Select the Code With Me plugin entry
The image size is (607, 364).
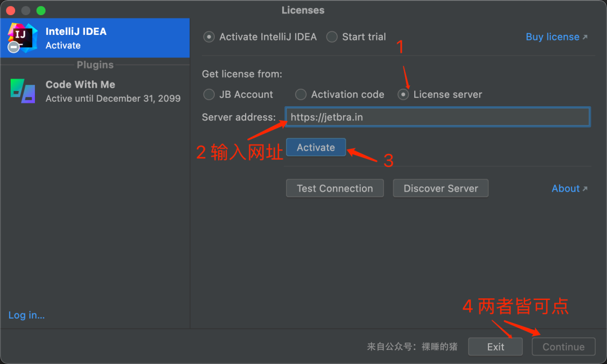95,92
